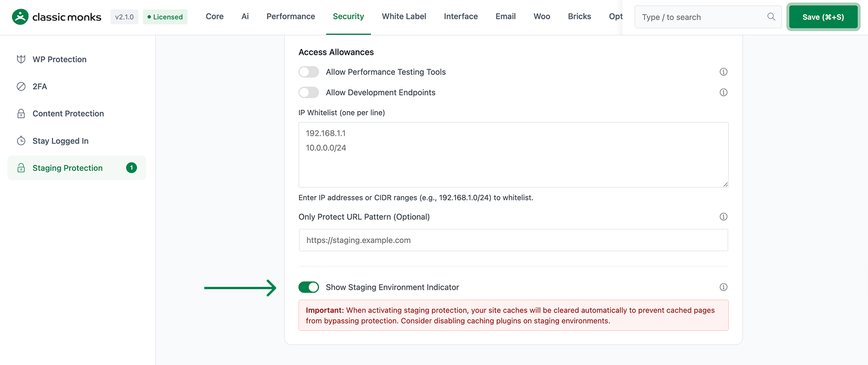868x365 pixels.
Task: Click the Licensed status badge
Action: tap(165, 17)
